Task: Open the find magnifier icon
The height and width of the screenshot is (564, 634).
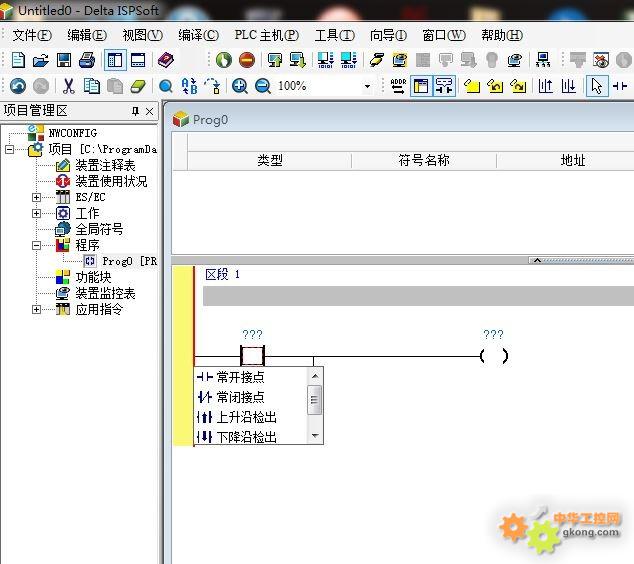Action: coord(165,86)
